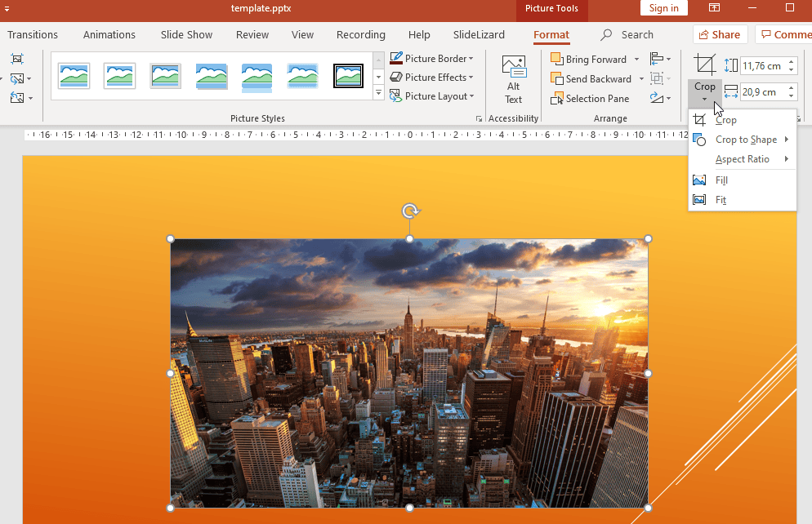Toggle the ribbon display options icon

(714, 7)
